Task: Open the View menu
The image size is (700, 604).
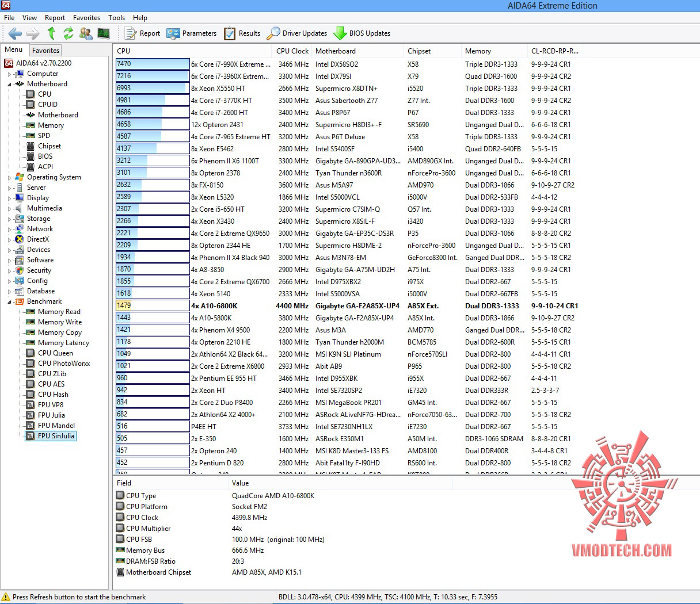Action: [x=29, y=18]
